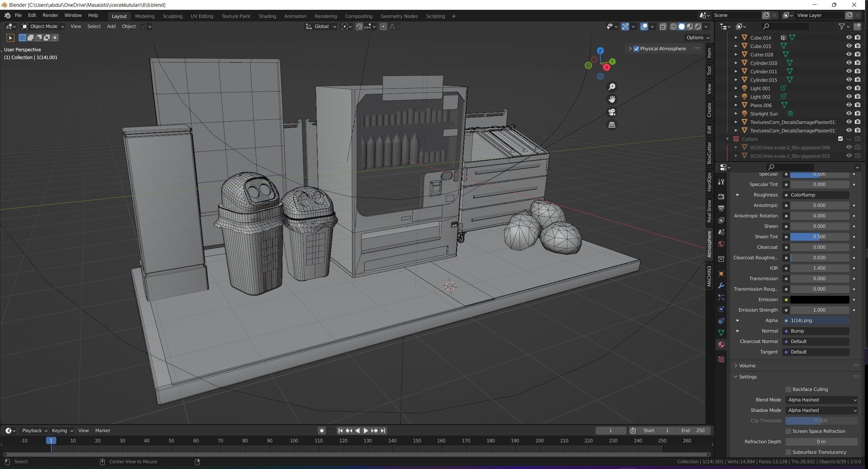Screen dimensions: 868x469
Task: Open the Texture properties checker tab
Action: click(x=721, y=359)
